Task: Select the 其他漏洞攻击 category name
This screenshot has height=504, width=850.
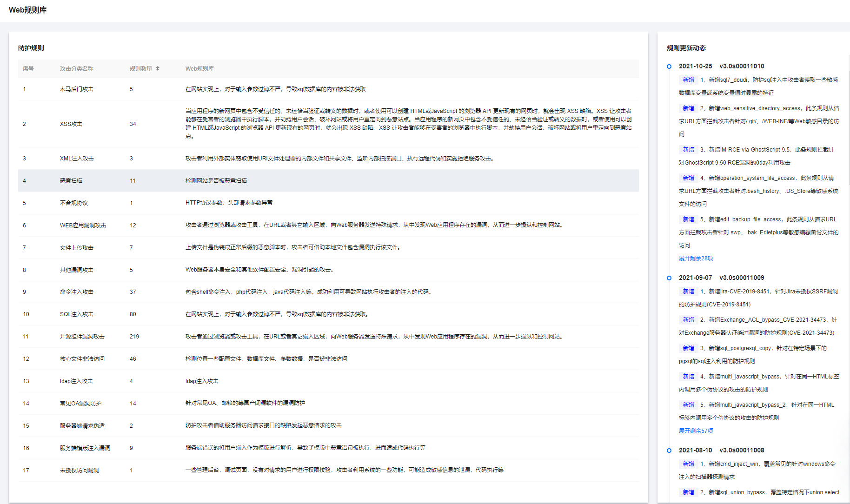Action: 77,270
